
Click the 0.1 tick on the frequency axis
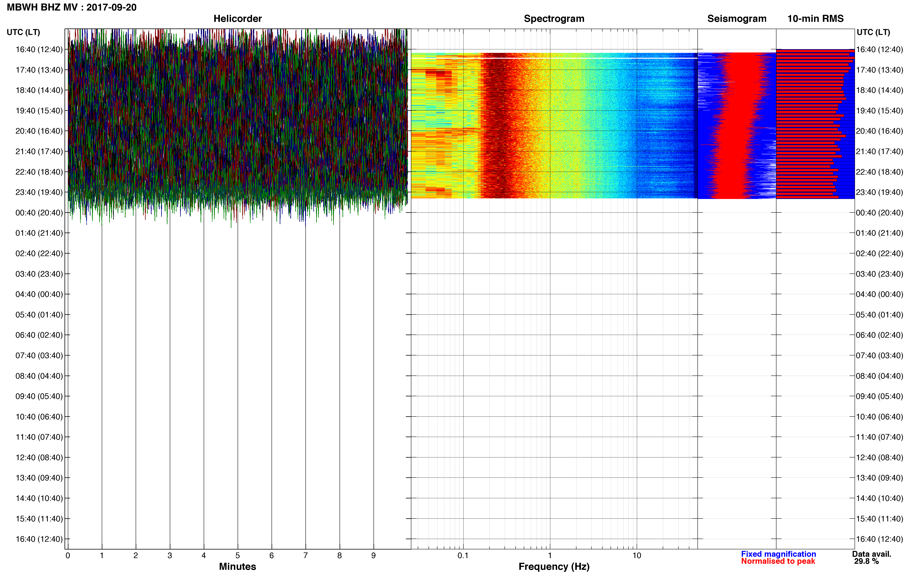click(x=463, y=555)
